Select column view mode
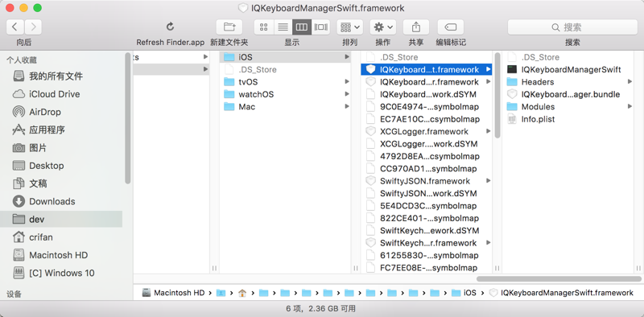This screenshot has width=644, height=317. coord(301,27)
